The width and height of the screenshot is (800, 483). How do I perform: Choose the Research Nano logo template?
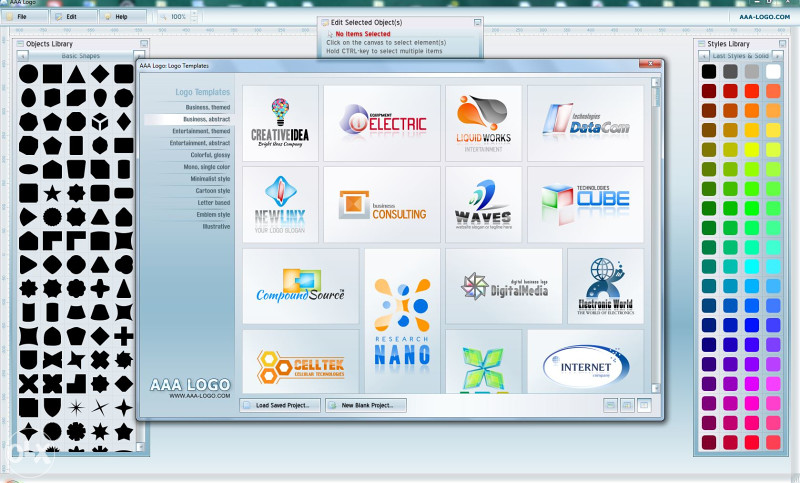click(x=403, y=321)
